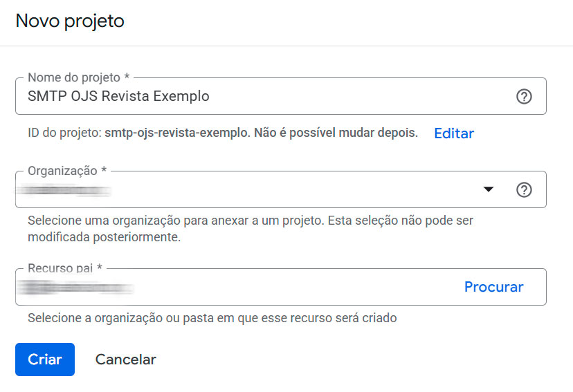The width and height of the screenshot is (573, 392).
Task: Open the help icon in Organização field
Action: pyautogui.click(x=524, y=190)
